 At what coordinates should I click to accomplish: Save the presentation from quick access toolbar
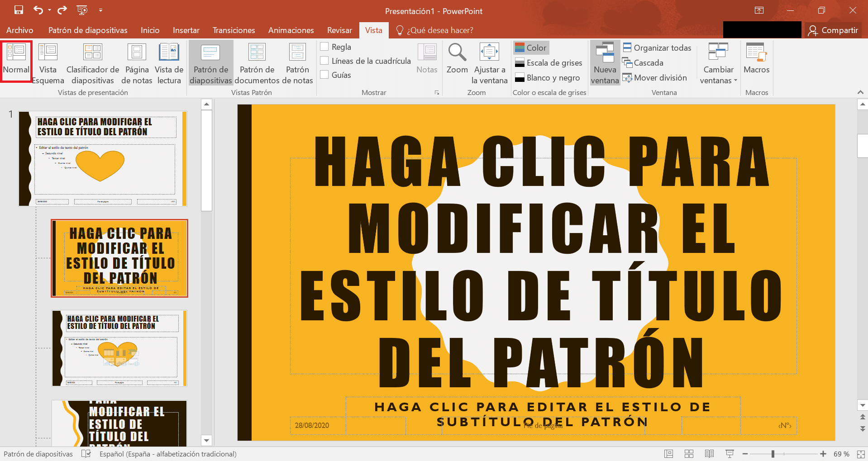[19, 10]
